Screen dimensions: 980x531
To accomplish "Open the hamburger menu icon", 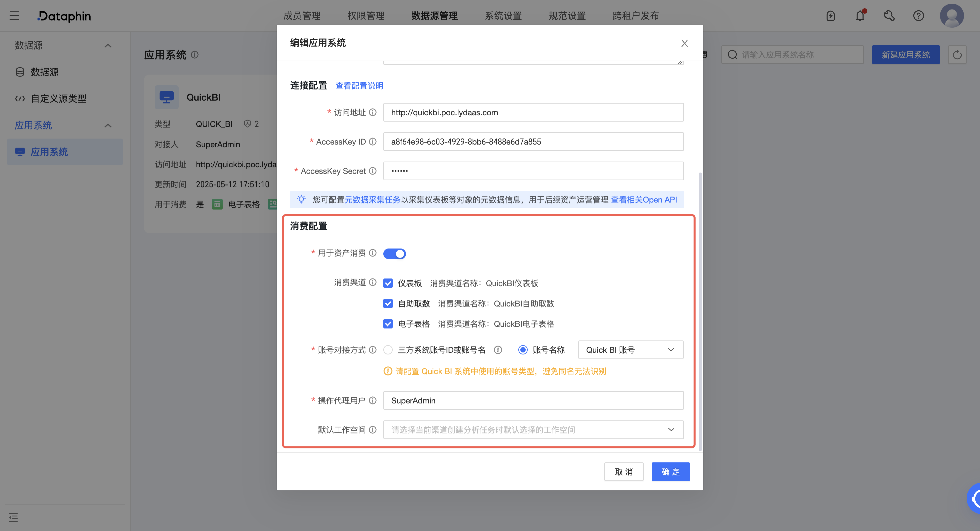I will 14,16.
